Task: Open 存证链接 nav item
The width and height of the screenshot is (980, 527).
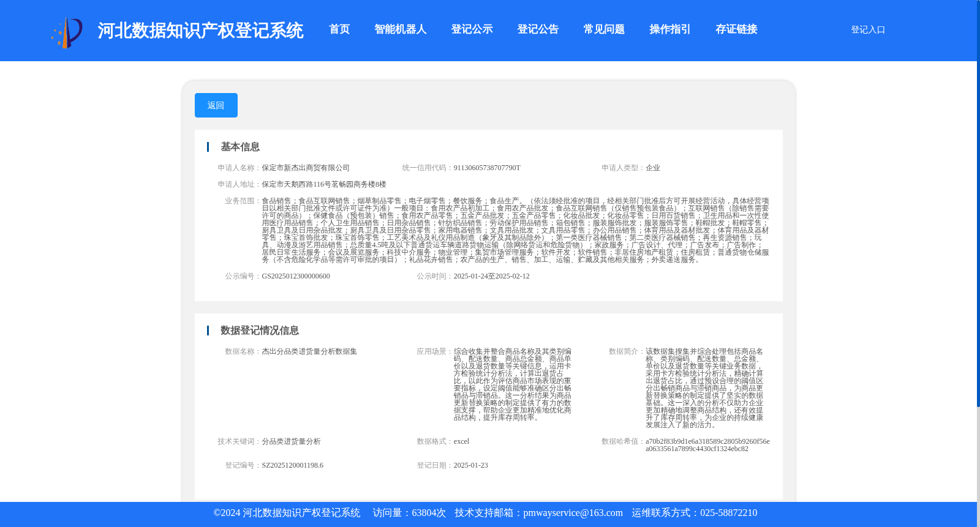Action: [x=736, y=29]
